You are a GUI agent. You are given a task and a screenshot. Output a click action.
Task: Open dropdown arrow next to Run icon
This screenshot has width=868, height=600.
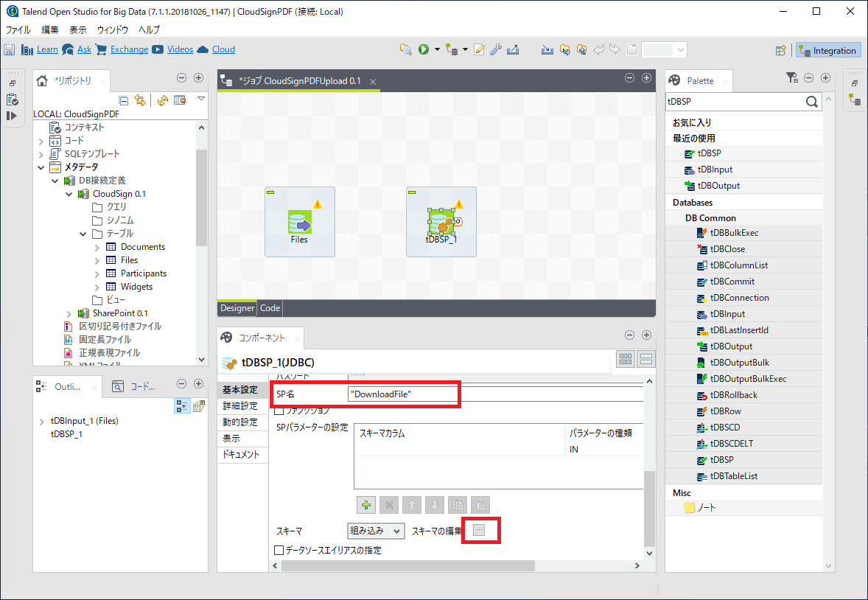coord(437,50)
